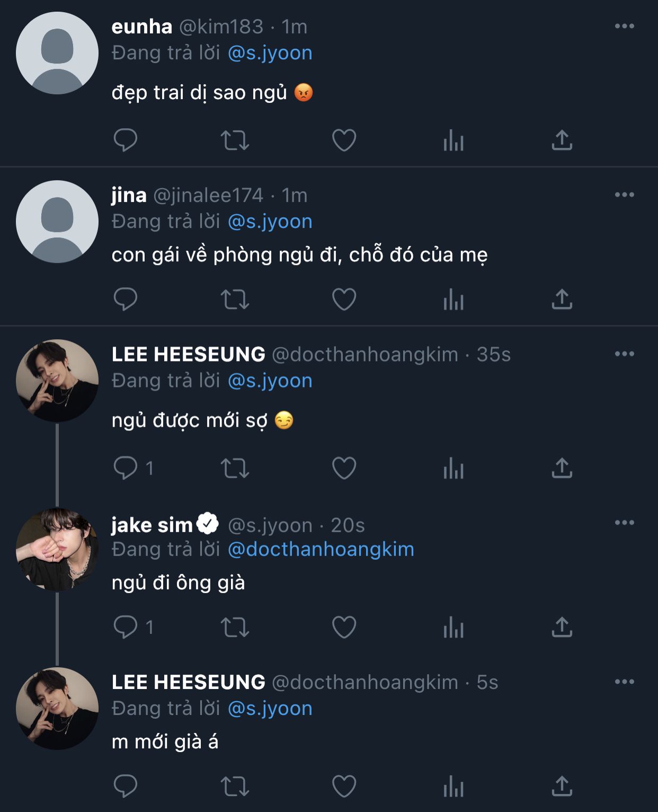
Task: Open more options on jina's tweet
Action: click(x=624, y=195)
